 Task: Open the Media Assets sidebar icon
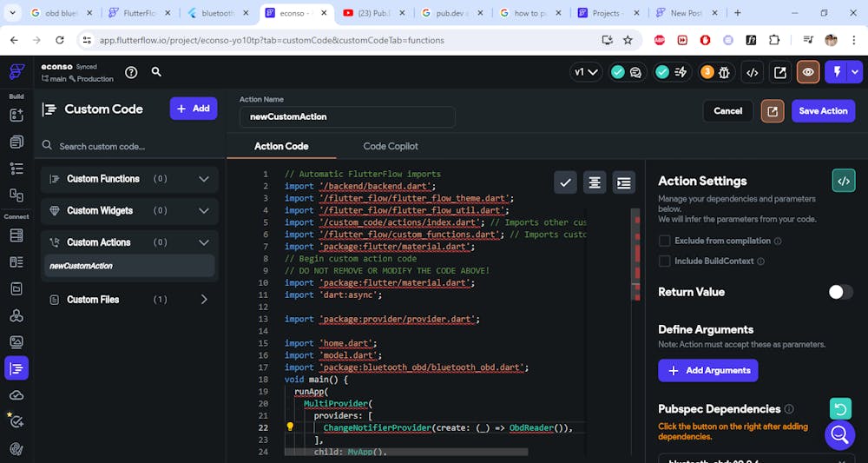[16, 342]
